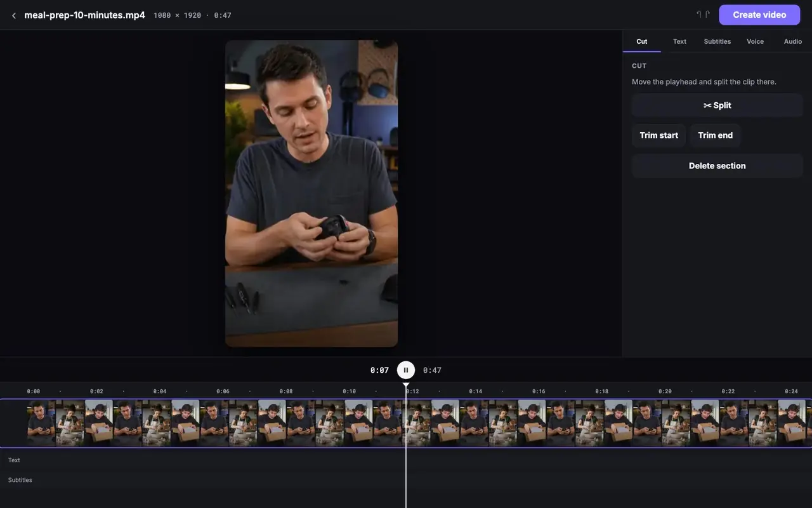Image resolution: width=812 pixels, height=508 pixels.
Task: Jump to 0:22 on the timeline ruler
Action: tap(728, 391)
